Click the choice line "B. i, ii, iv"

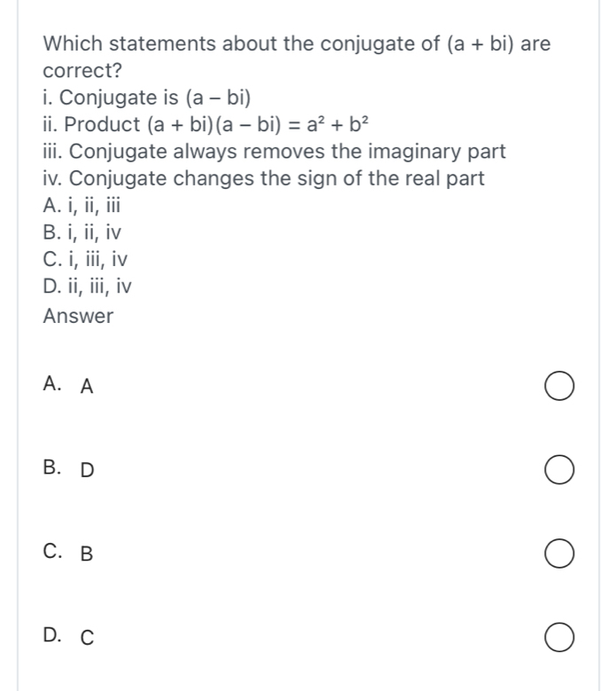[82, 233]
